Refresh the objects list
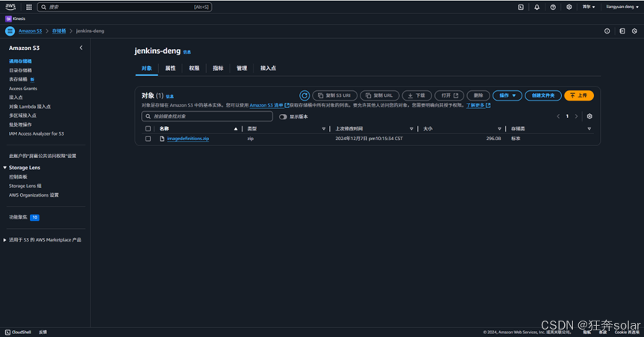Screen dimensions: 644x337 click(x=304, y=95)
